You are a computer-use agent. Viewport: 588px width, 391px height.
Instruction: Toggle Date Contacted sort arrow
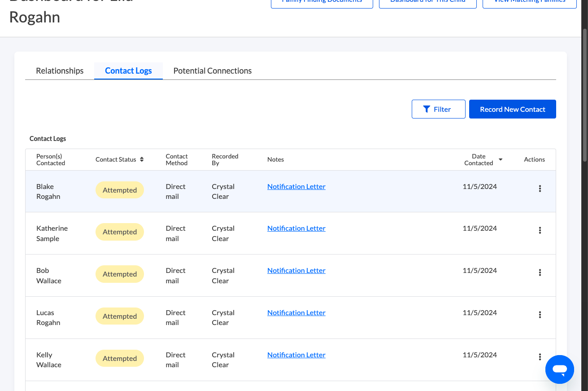coord(501,159)
